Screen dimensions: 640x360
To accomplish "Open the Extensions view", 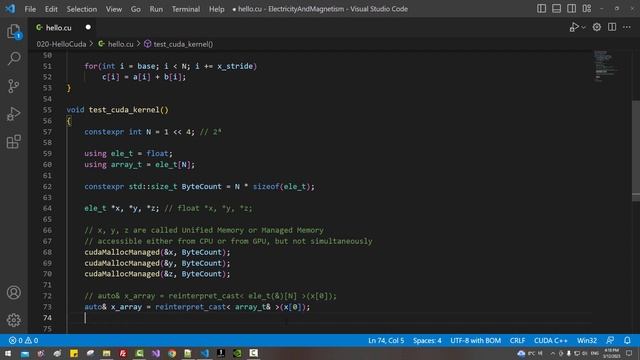I will pos(14,142).
